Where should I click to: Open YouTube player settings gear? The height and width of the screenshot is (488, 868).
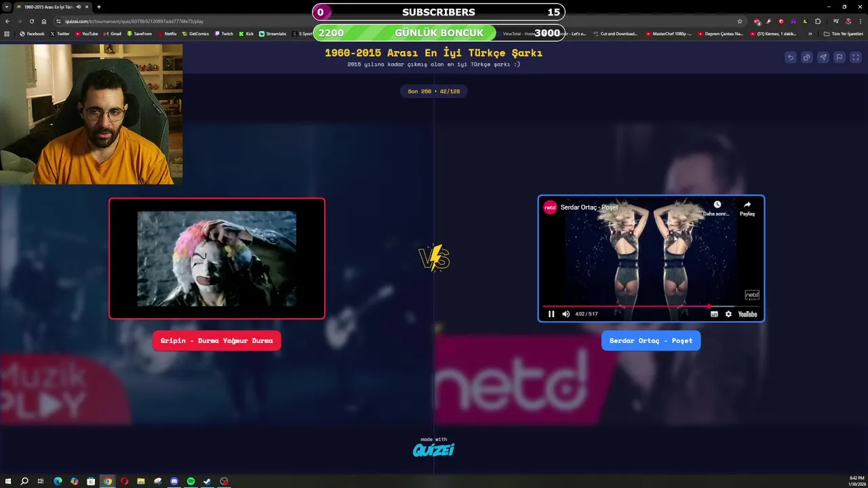[728, 314]
